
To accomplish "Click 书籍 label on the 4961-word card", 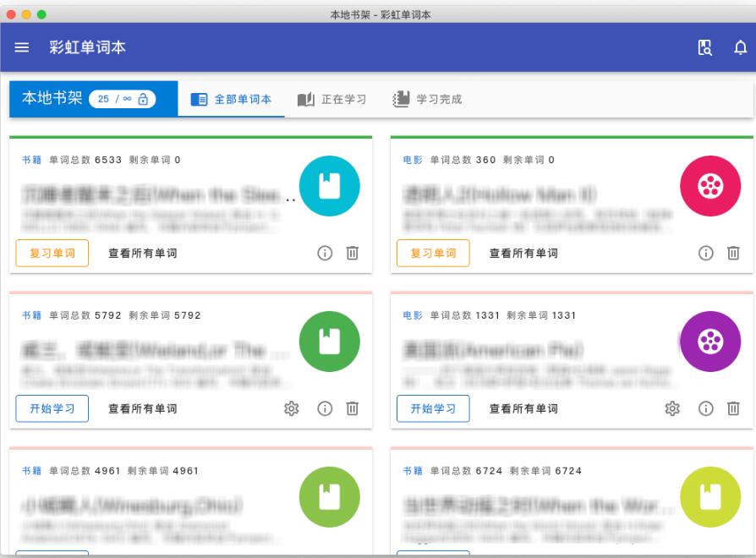I will [32, 471].
